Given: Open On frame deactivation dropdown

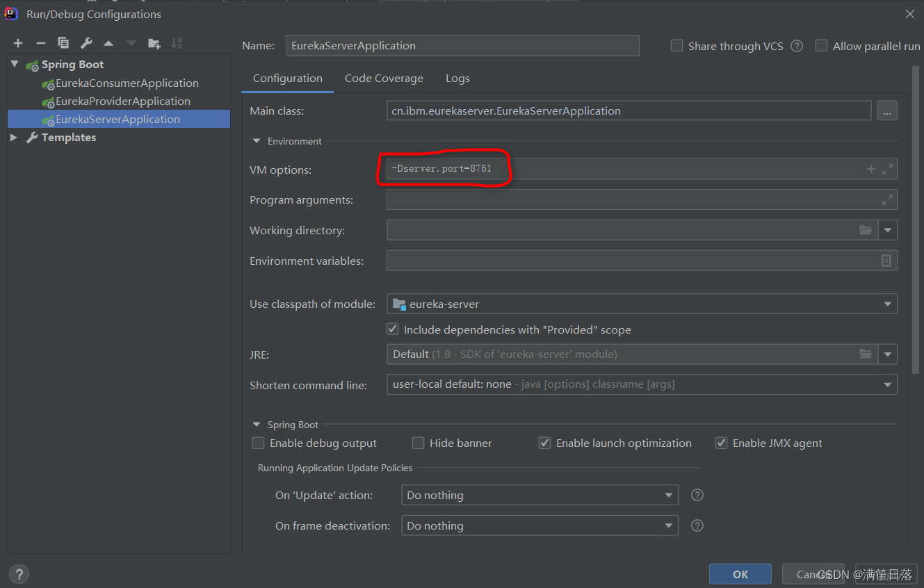Looking at the screenshot, I should click(669, 525).
